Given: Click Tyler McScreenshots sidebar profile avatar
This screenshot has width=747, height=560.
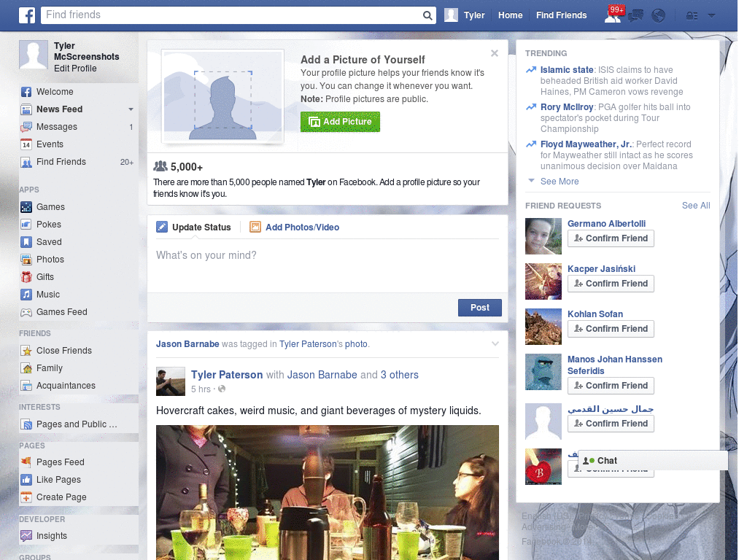Looking at the screenshot, I should pos(34,55).
